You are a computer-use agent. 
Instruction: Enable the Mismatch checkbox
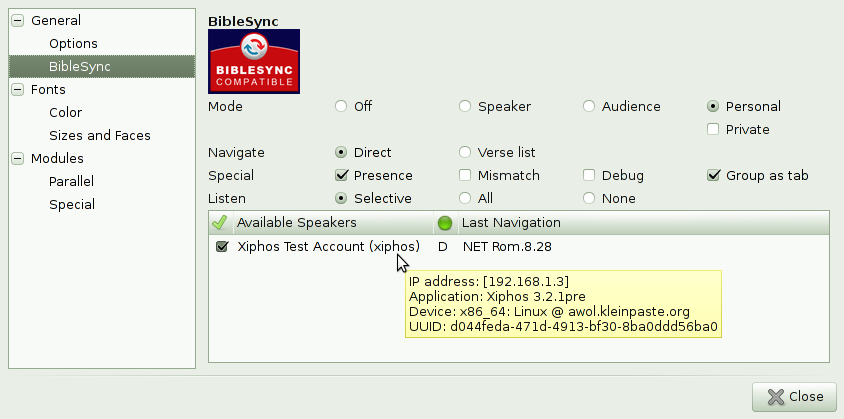(465, 175)
